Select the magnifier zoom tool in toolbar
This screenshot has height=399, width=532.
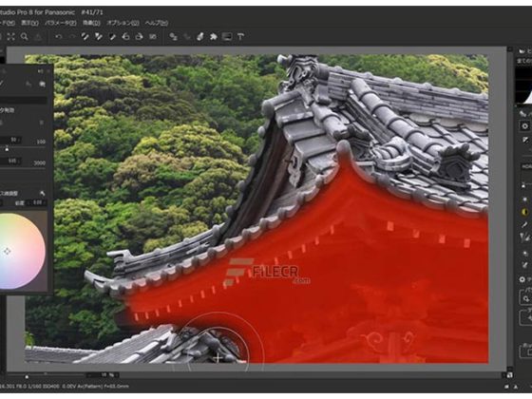tap(24, 37)
